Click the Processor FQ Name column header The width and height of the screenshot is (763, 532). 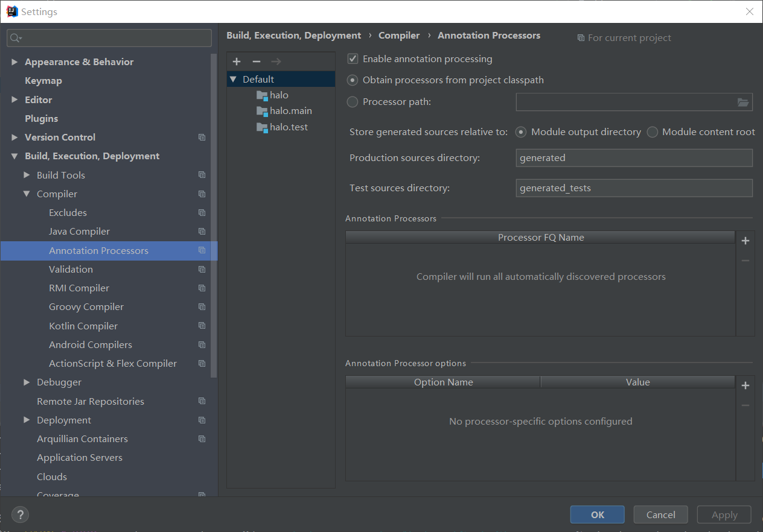541,238
